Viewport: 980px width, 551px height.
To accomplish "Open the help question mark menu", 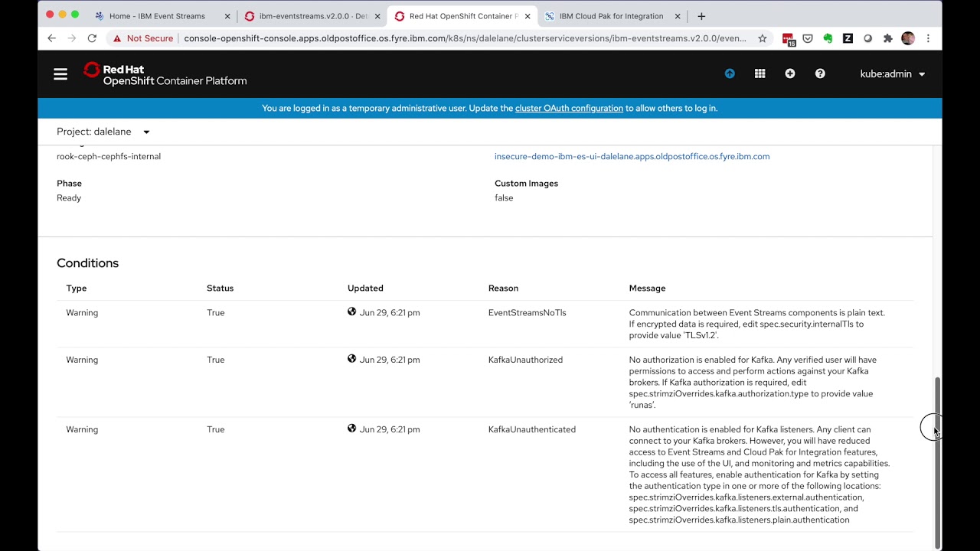I will pos(820,73).
